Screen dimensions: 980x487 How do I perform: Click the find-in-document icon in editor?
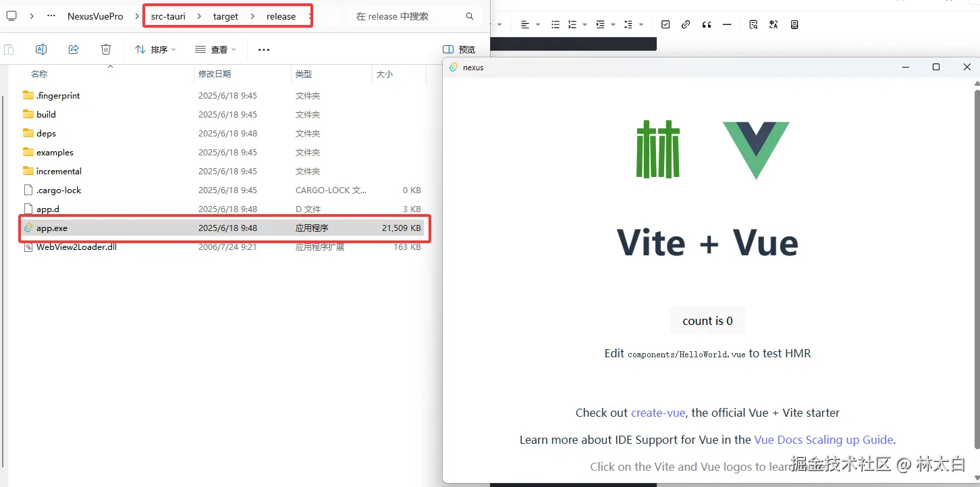(x=753, y=24)
